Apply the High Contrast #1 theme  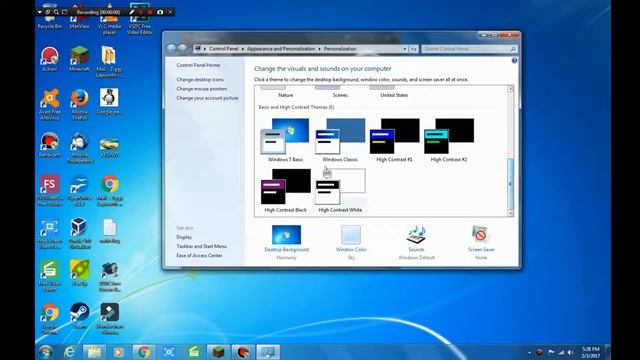pos(394,140)
